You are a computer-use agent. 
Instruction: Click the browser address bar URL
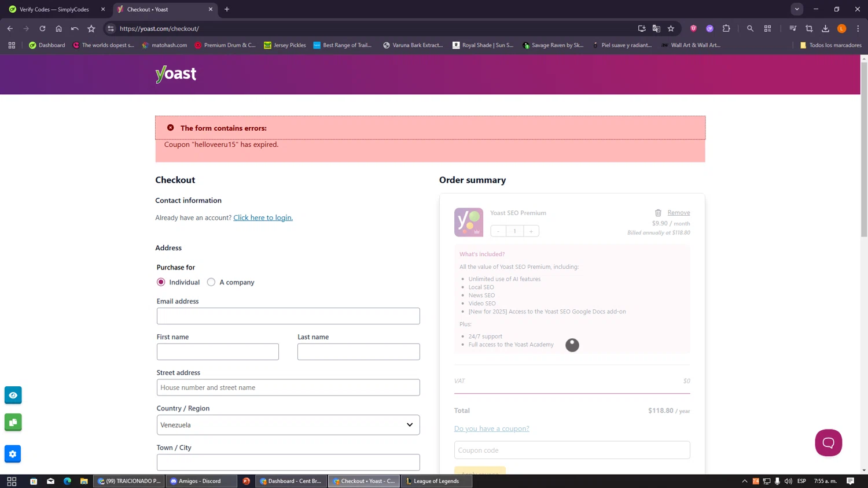(x=159, y=28)
